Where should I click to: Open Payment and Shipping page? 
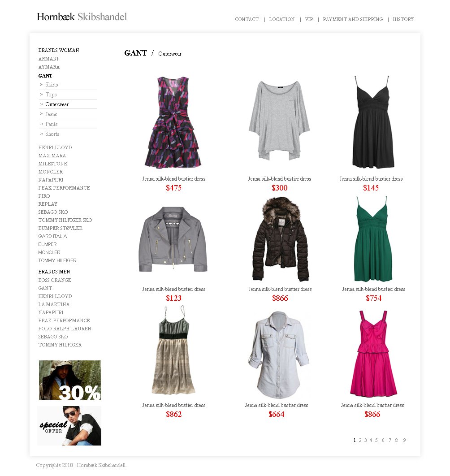point(353,19)
